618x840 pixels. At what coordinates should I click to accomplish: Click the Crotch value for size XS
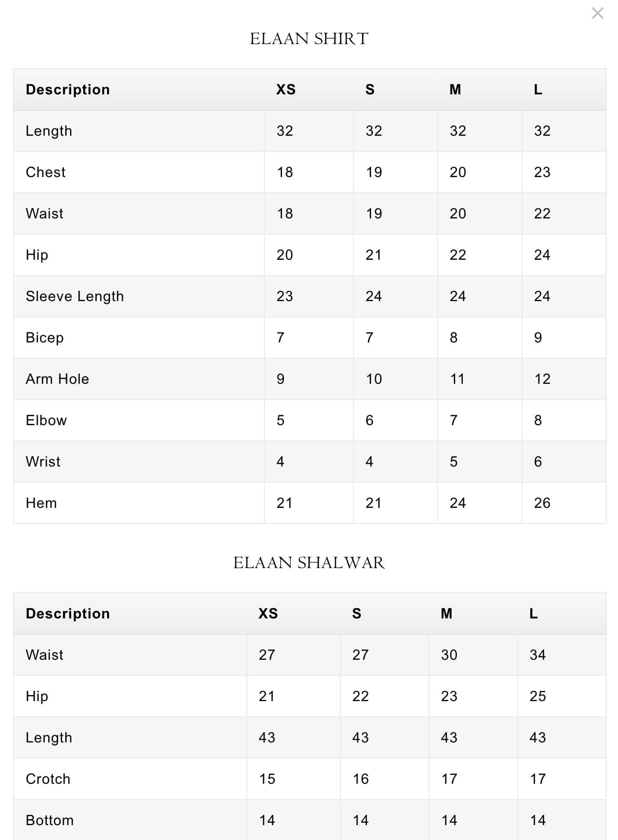267,779
